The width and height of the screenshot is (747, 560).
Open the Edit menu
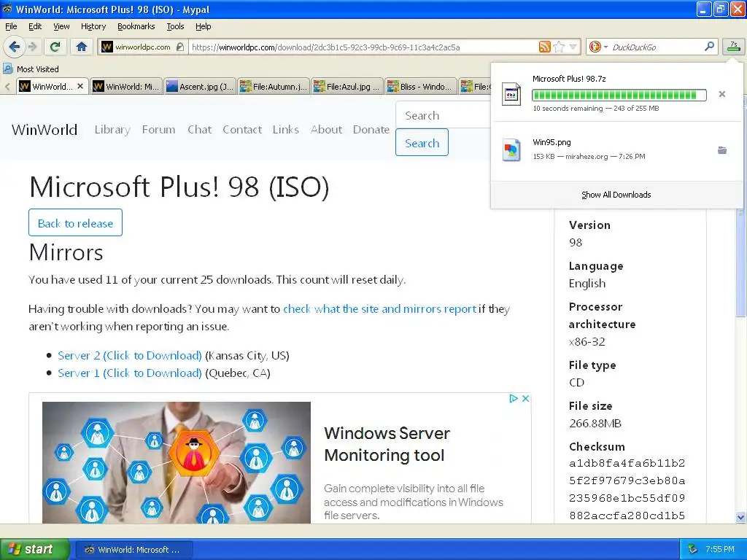[35, 26]
